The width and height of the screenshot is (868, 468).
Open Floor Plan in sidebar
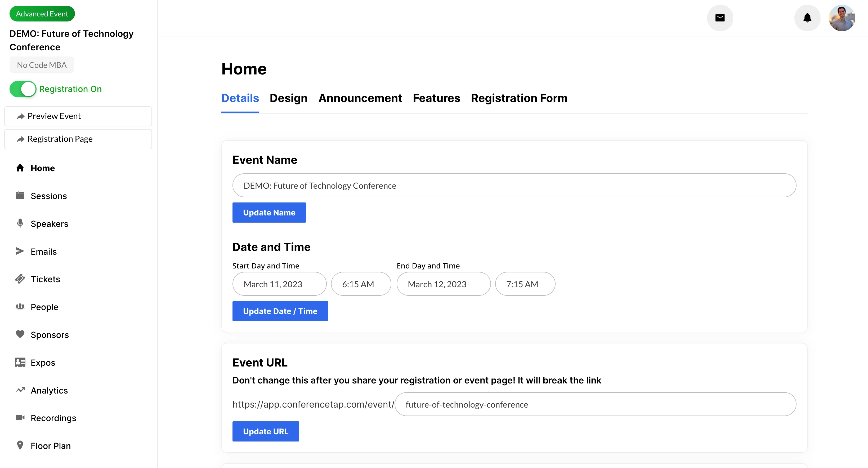[51, 446]
